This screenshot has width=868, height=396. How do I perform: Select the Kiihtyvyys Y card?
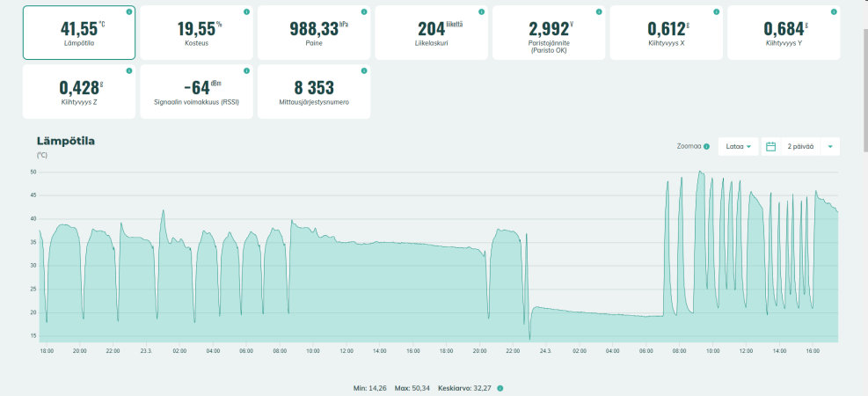[784, 33]
